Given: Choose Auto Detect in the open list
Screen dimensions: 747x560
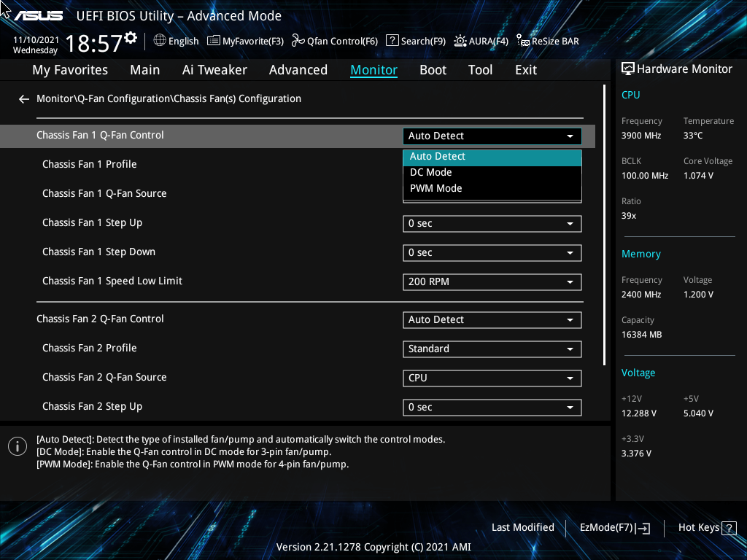Looking at the screenshot, I should coord(492,157).
